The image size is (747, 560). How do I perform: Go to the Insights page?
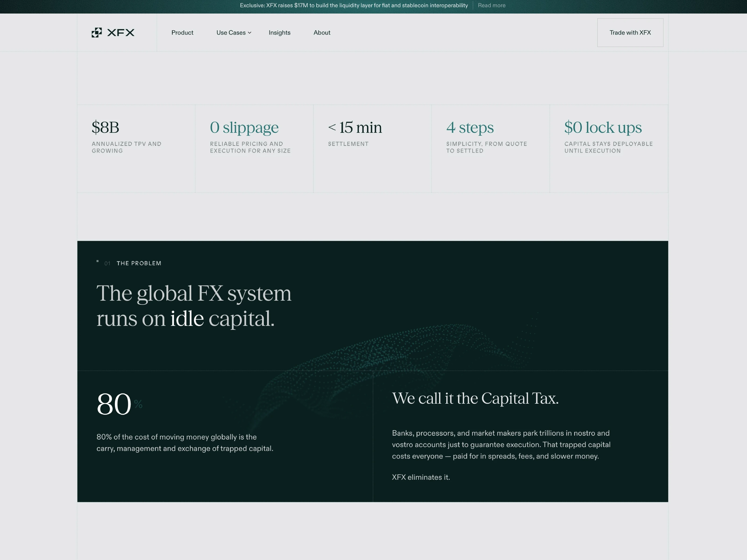pyautogui.click(x=280, y=33)
